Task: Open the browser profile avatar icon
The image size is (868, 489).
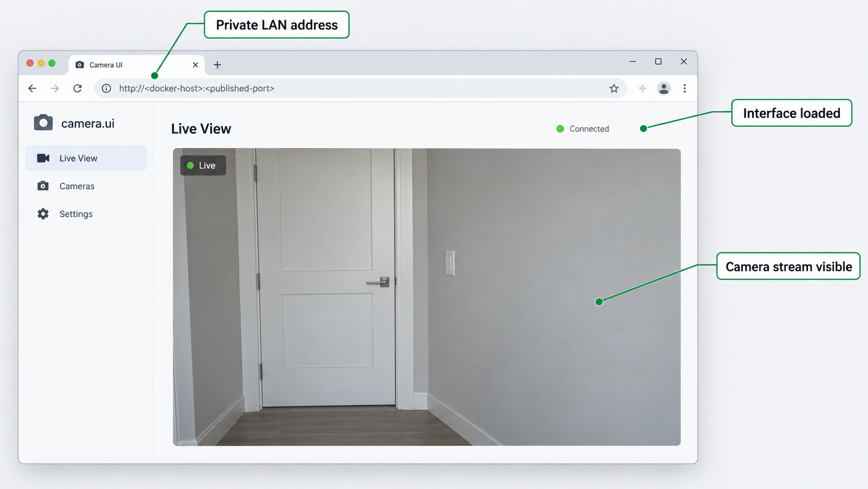Action: pos(663,88)
